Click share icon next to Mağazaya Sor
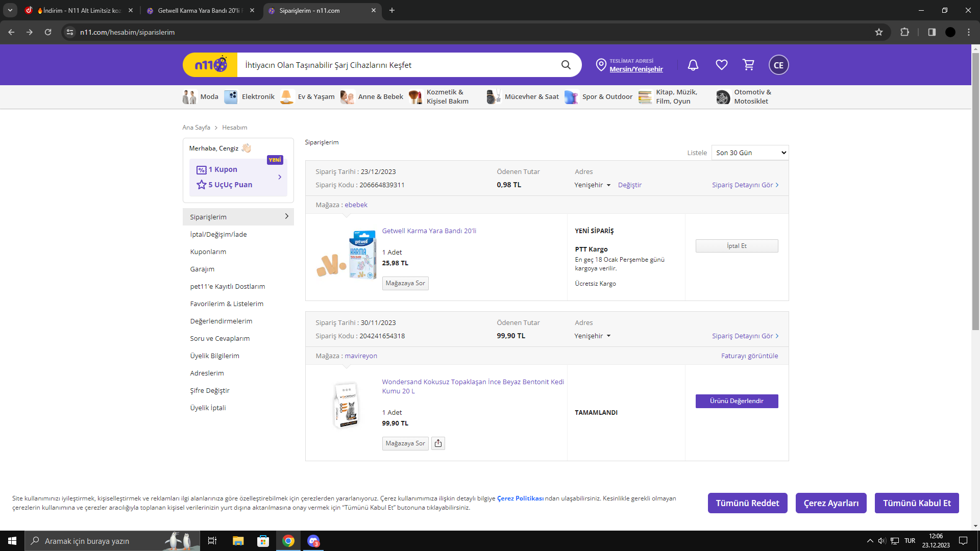The height and width of the screenshot is (551, 980). (x=438, y=443)
